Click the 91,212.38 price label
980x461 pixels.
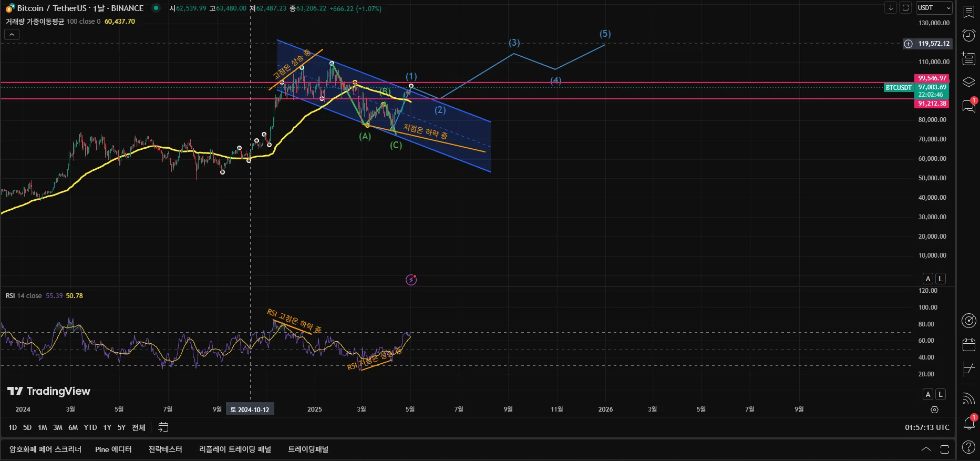pos(932,104)
